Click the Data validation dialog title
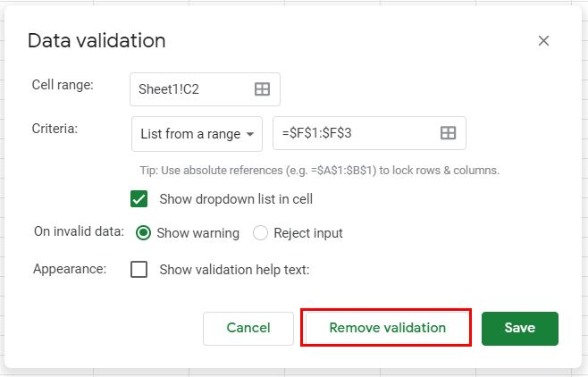 (97, 41)
